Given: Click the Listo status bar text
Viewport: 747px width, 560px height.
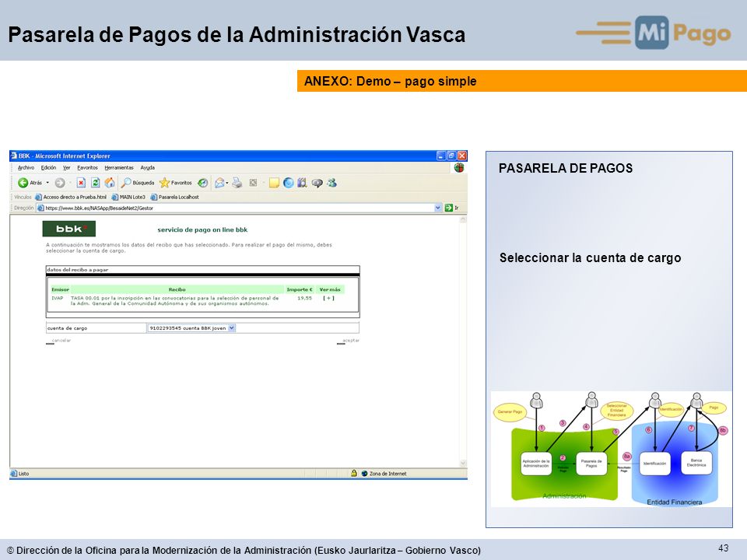Looking at the screenshot, I should tap(24, 474).
